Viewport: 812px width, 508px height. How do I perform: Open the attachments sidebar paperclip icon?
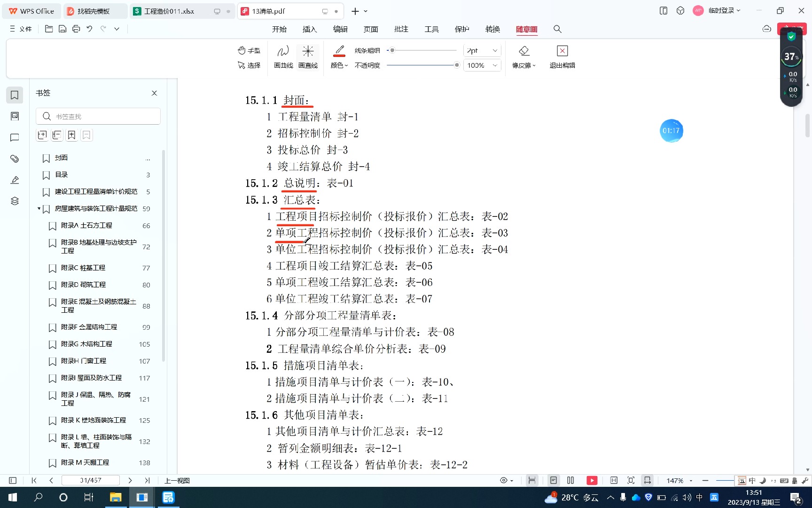pos(15,159)
